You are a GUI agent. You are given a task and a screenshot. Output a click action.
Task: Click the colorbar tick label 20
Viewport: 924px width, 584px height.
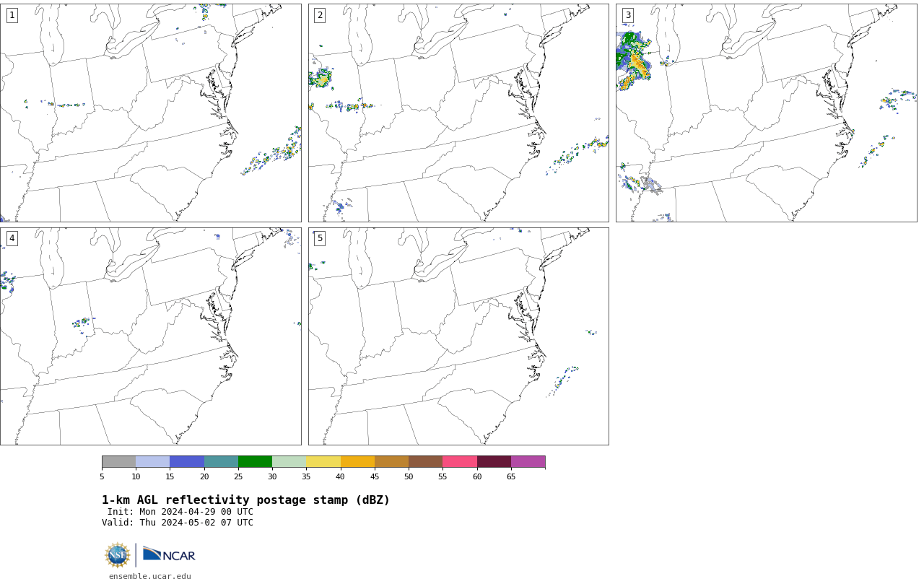pyautogui.click(x=204, y=476)
